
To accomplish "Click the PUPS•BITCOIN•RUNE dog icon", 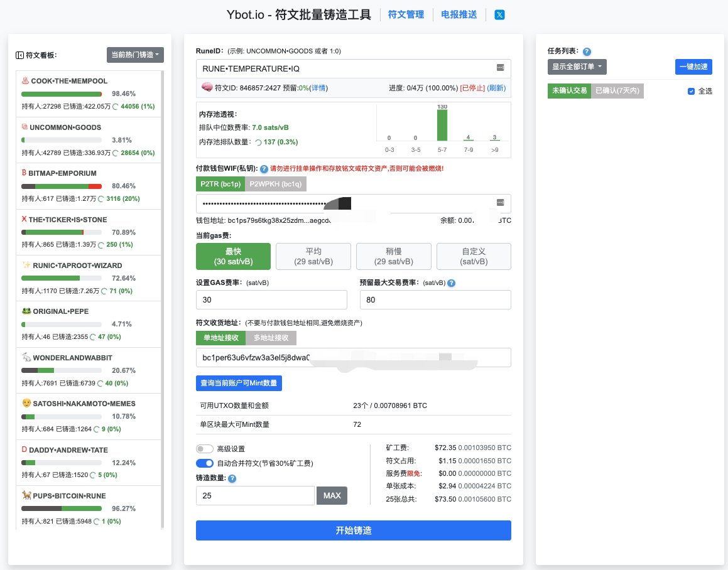I will [26, 495].
